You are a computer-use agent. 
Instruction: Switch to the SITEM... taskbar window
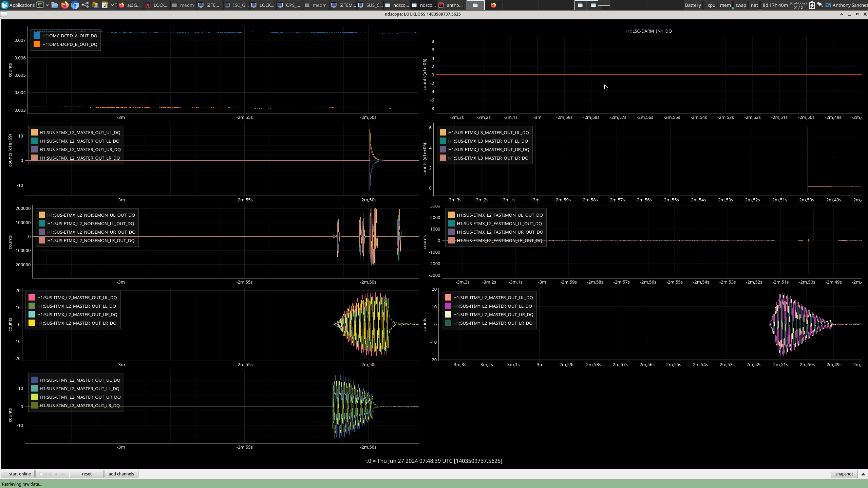point(343,5)
